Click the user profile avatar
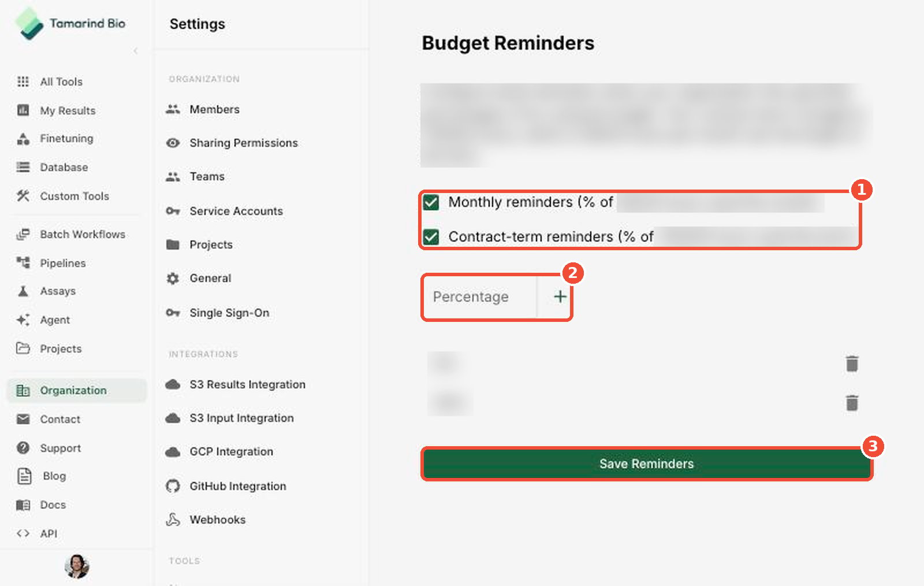The height and width of the screenshot is (586, 924). point(77,566)
